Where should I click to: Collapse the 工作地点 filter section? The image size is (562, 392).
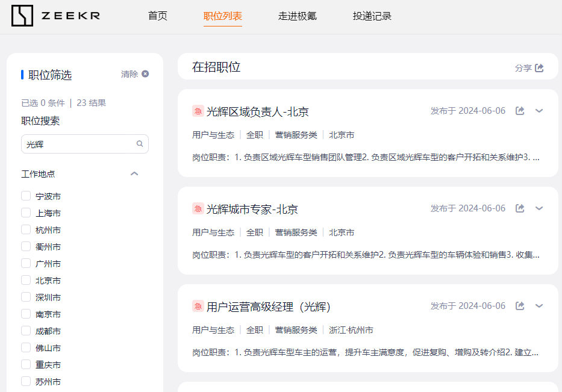click(134, 174)
